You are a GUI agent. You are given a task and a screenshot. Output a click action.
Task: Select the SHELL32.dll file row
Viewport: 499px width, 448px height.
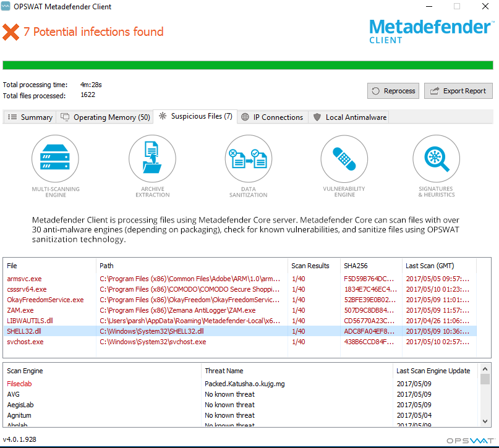[x=240, y=331]
